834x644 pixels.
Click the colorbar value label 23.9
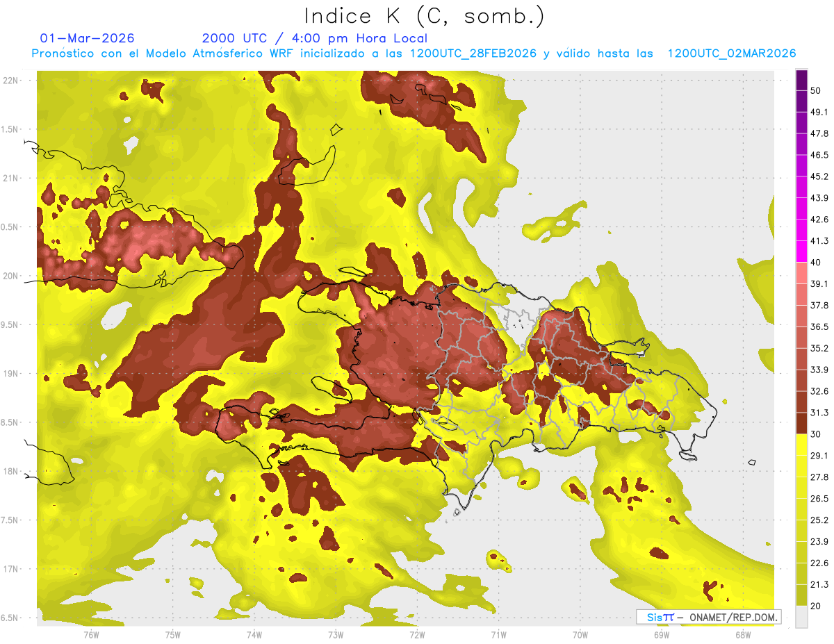(819, 542)
